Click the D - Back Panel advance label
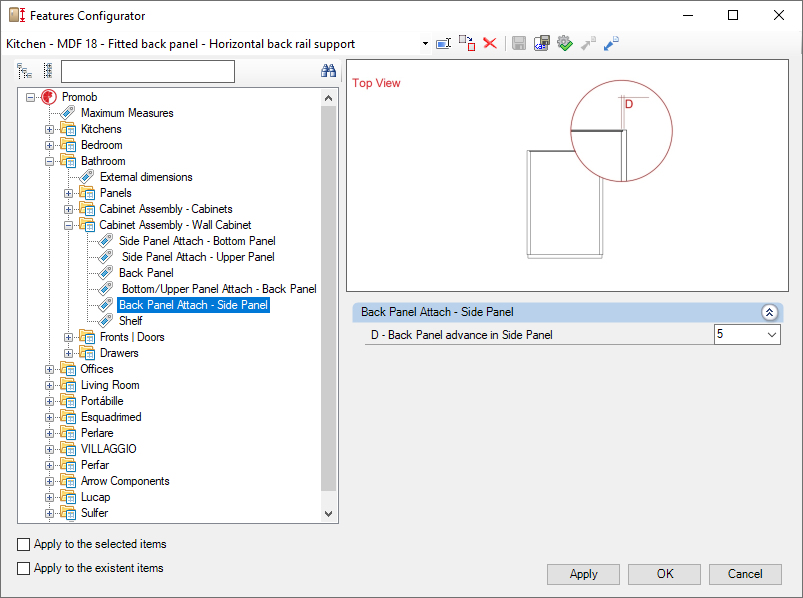The width and height of the screenshot is (803, 598). (x=461, y=335)
